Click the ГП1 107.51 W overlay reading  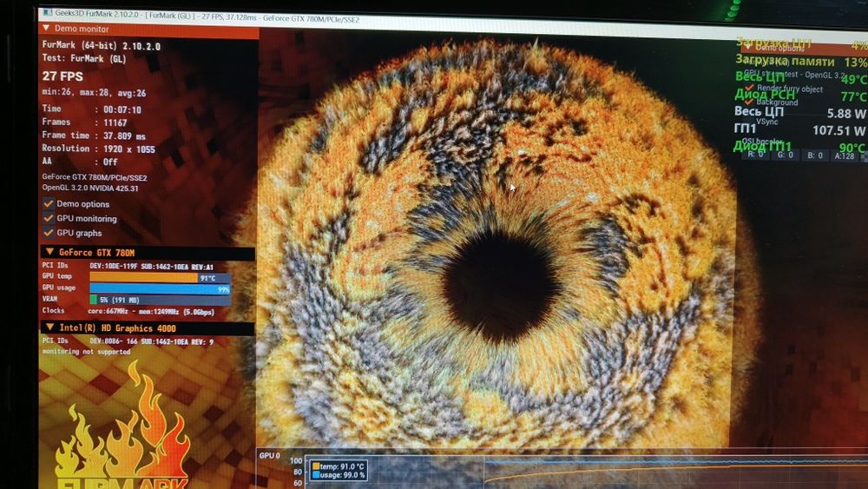pos(800,130)
